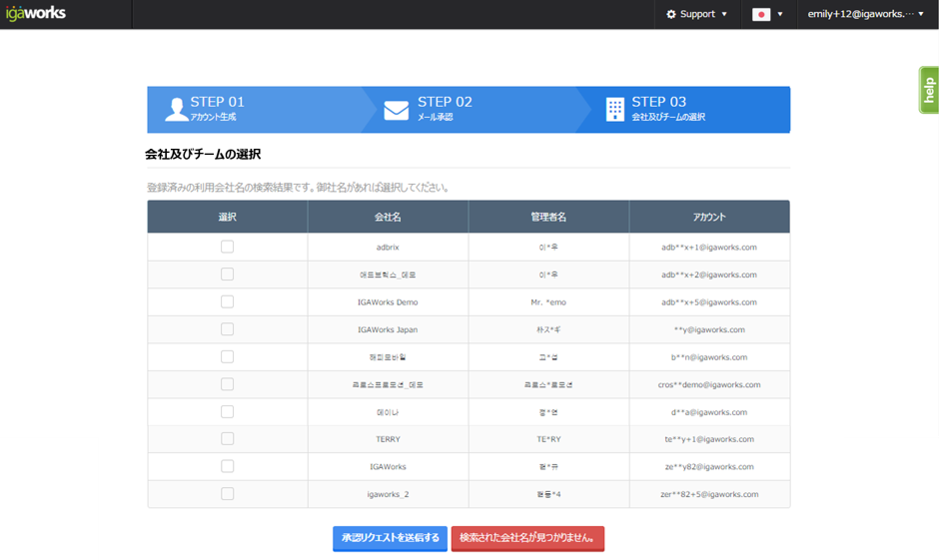The height and width of the screenshot is (560, 939).
Task: Select checkbox for cros**demo account row
Action: tap(227, 384)
